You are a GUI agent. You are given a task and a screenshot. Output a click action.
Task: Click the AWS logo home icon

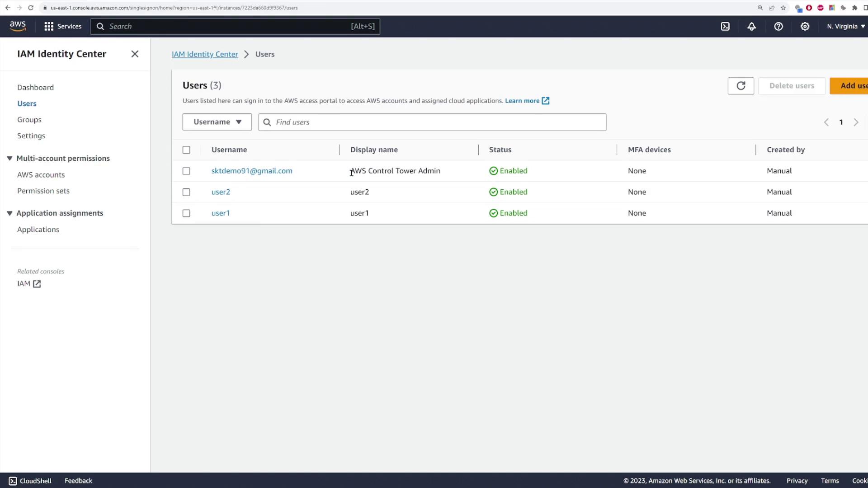(x=18, y=26)
